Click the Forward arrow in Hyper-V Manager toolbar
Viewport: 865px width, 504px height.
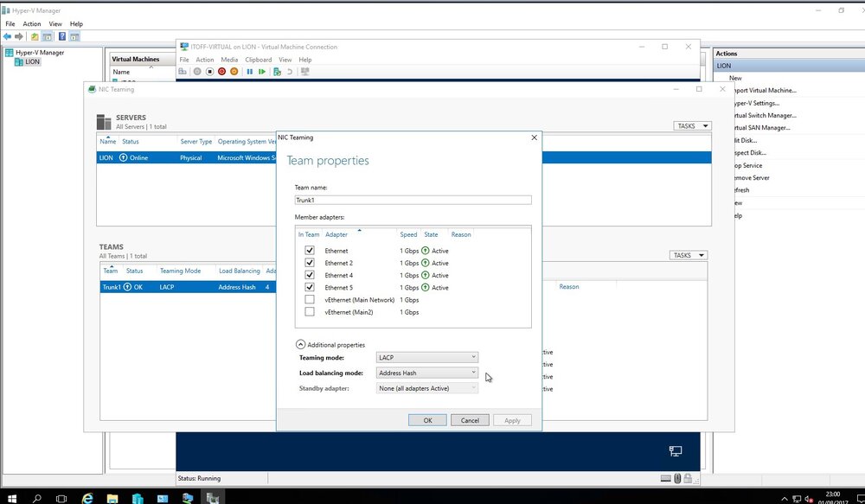click(x=19, y=36)
